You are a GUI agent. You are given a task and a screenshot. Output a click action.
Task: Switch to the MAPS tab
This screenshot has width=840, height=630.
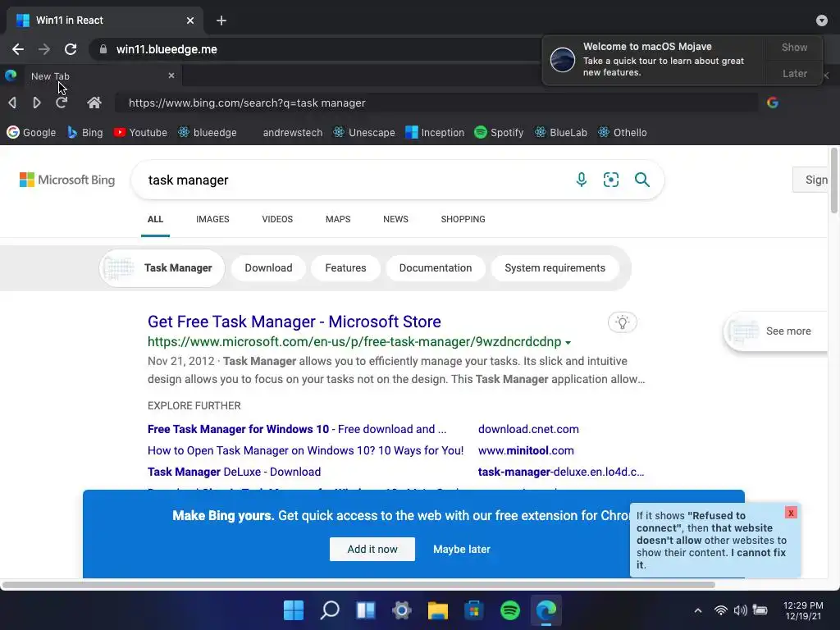coord(338,219)
